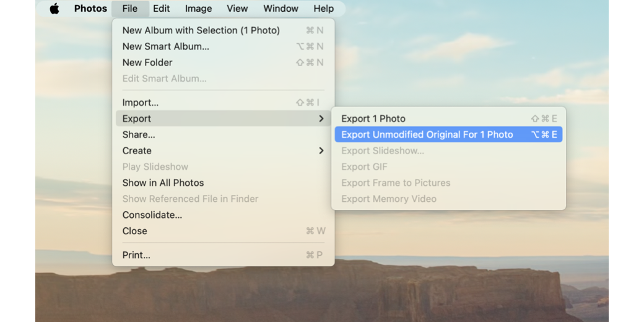The image size is (644, 322).
Task: Select New Smart Album option
Action: click(165, 46)
